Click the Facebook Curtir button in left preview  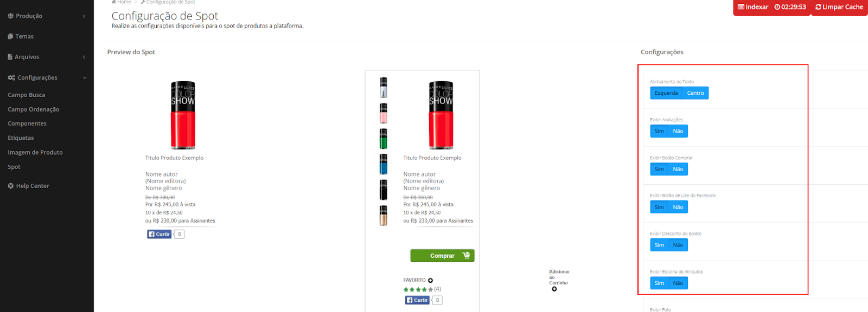159,234
